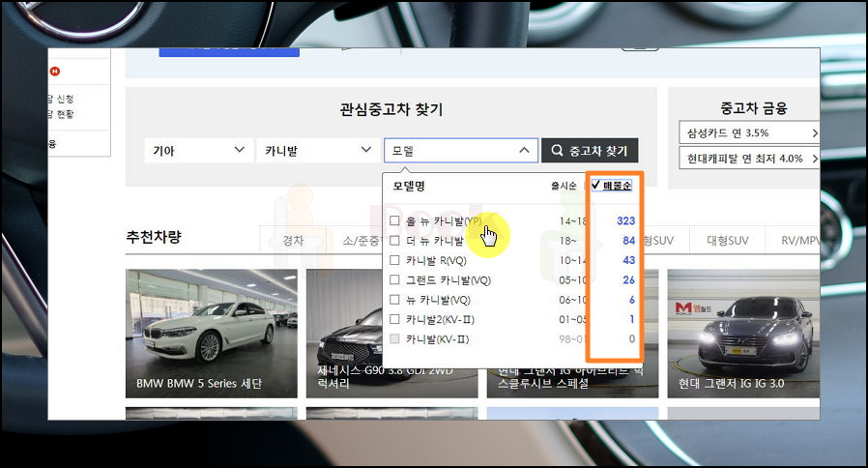Click the 중고차 찾기 search button
This screenshot has height=468, width=868.
(590, 150)
